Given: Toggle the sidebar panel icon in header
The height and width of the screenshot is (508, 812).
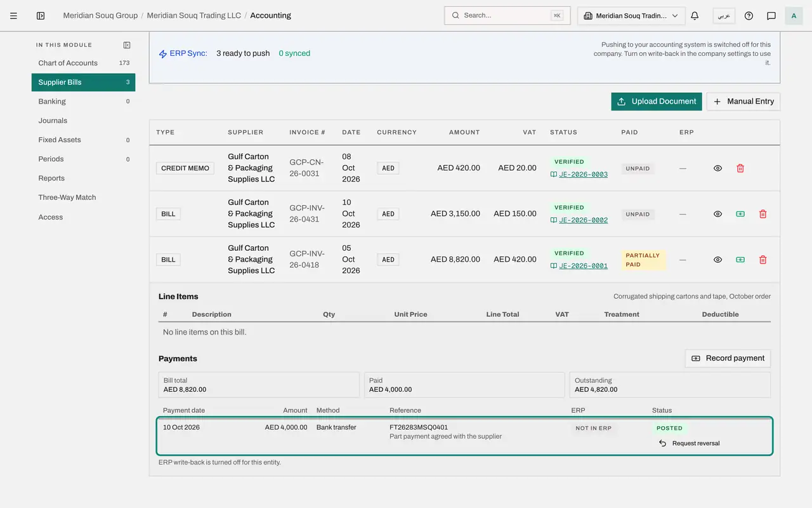Looking at the screenshot, I should point(41,16).
